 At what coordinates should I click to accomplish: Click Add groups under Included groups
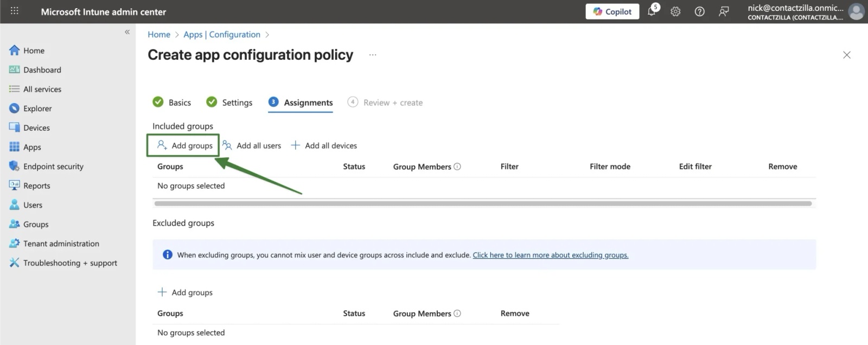tap(184, 145)
